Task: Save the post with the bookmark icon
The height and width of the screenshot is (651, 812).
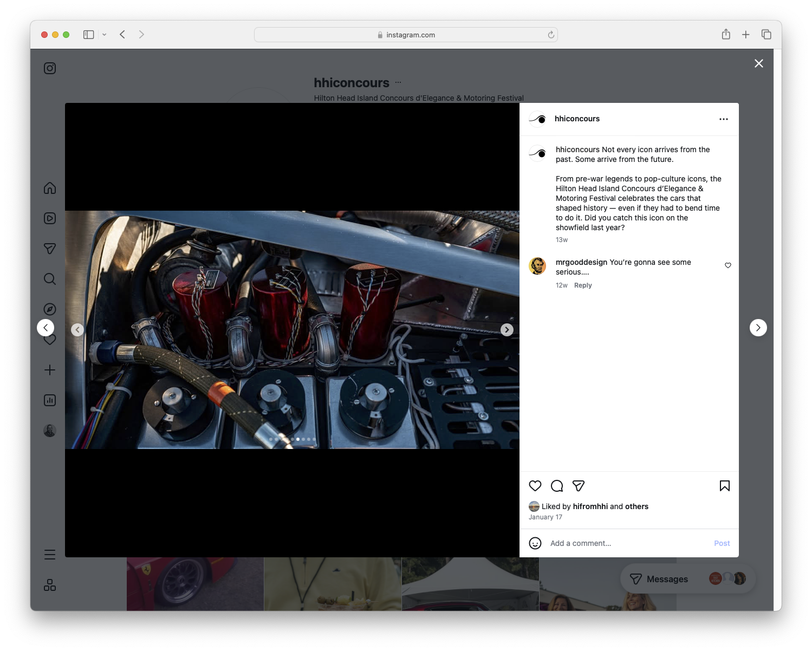Action: click(724, 486)
